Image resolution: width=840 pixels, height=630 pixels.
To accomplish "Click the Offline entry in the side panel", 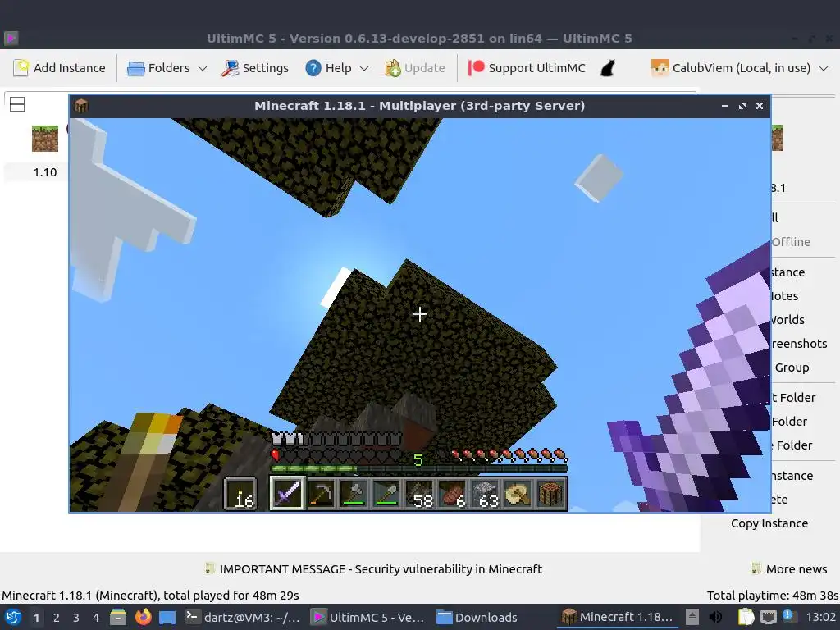I will coord(791,242).
